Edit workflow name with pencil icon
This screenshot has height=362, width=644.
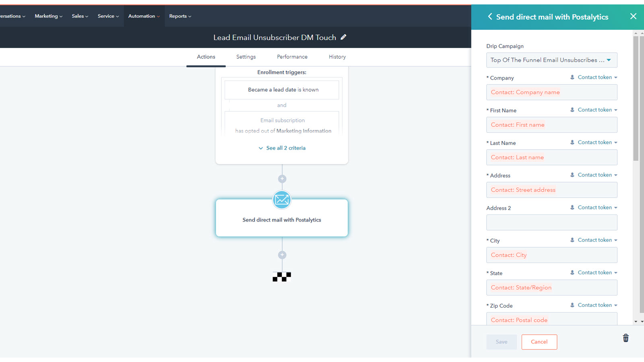click(x=343, y=37)
